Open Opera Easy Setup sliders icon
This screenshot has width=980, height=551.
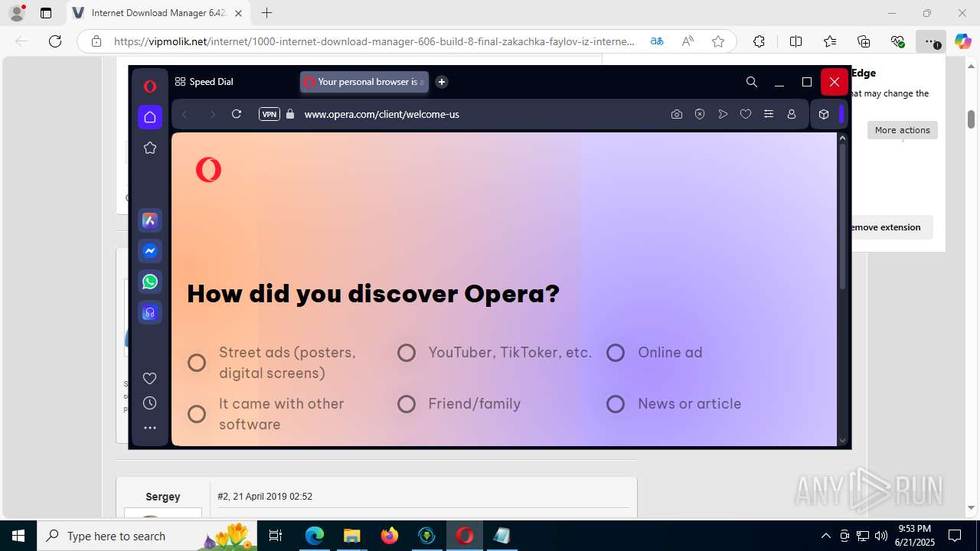(x=769, y=114)
